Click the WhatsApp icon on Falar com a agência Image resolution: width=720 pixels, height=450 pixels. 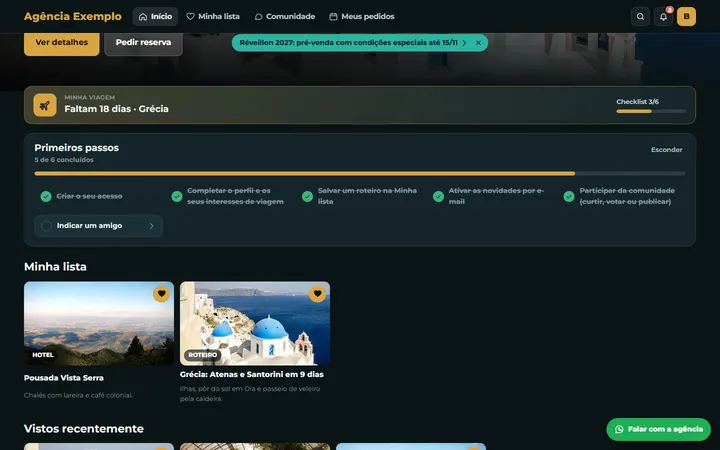[619, 429]
